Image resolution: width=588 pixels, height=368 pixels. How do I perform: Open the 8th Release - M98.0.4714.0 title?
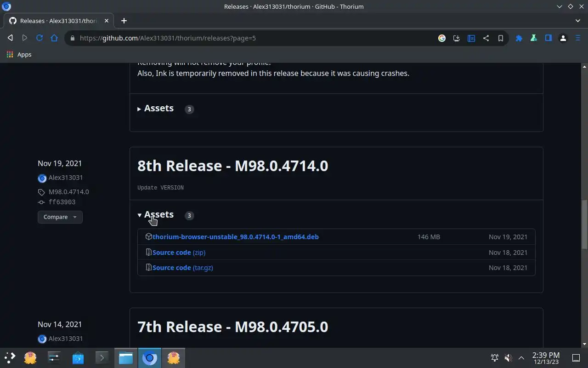click(x=232, y=166)
